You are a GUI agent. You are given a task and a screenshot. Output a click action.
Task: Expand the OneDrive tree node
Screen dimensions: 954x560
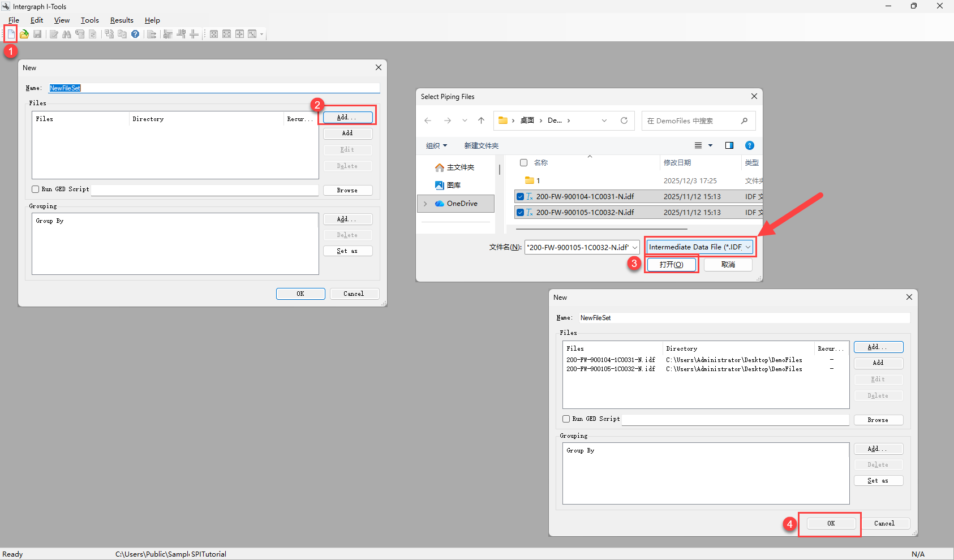[426, 204]
